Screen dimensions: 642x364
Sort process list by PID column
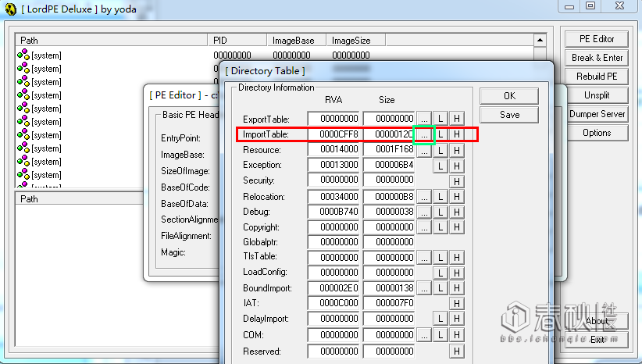point(237,40)
